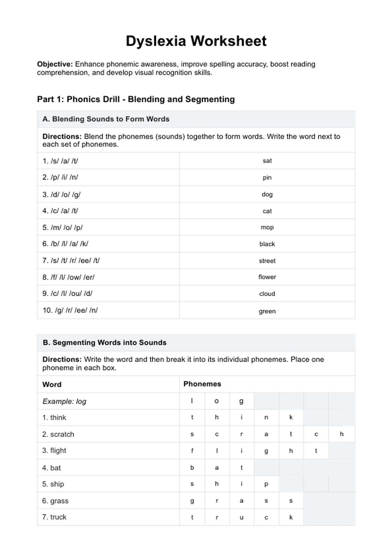392x544 pixels.
Task: Click the "2. scratch" word cell
Action: tap(58, 434)
